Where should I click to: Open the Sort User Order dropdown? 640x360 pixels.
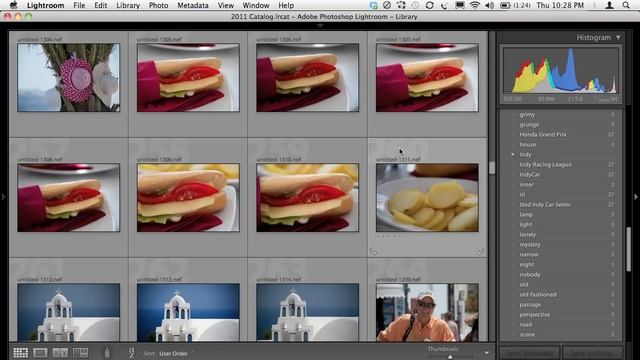(176, 353)
